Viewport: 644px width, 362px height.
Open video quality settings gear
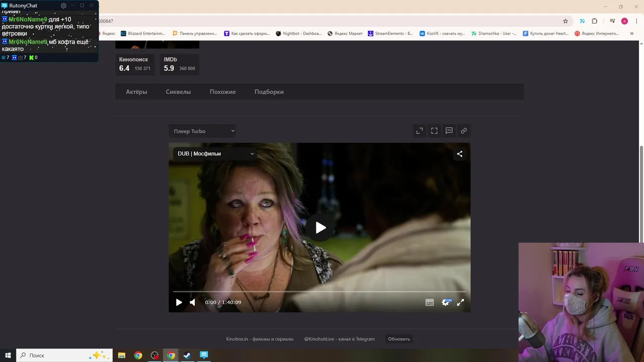click(x=445, y=302)
